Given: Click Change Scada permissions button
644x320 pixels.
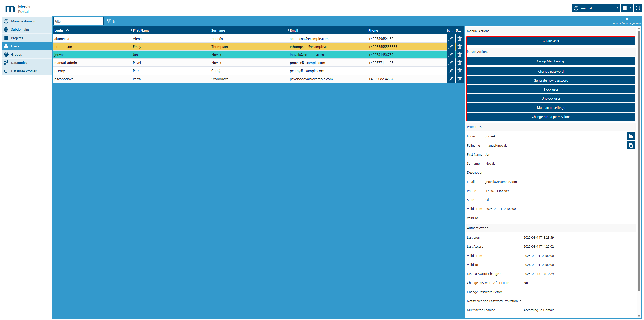Looking at the screenshot, I should click(x=551, y=117).
